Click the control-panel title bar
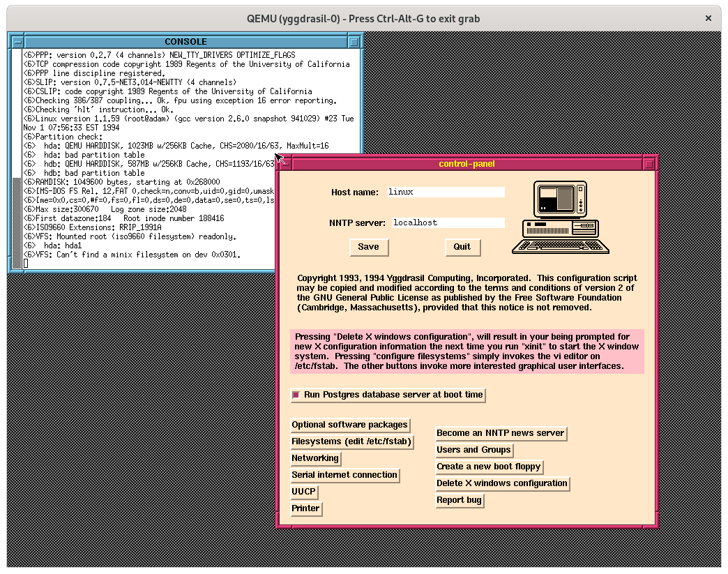The width and height of the screenshot is (728, 574). point(467,164)
